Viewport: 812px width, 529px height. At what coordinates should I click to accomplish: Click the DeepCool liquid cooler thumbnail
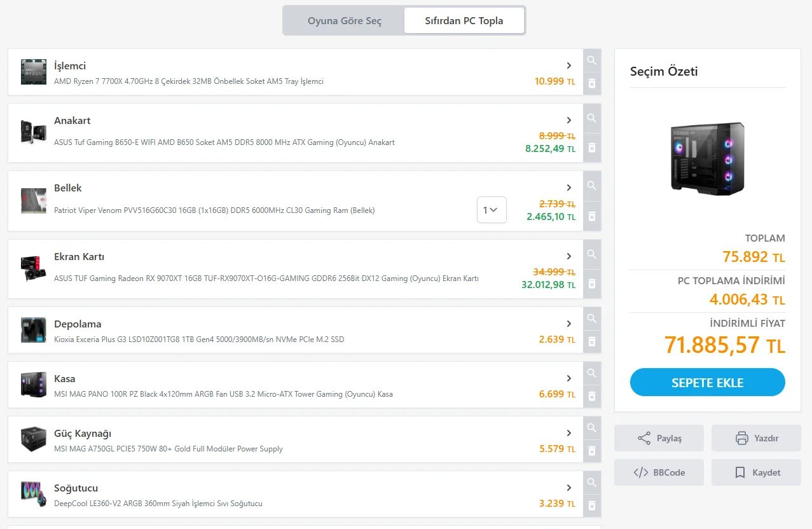pos(34,494)
